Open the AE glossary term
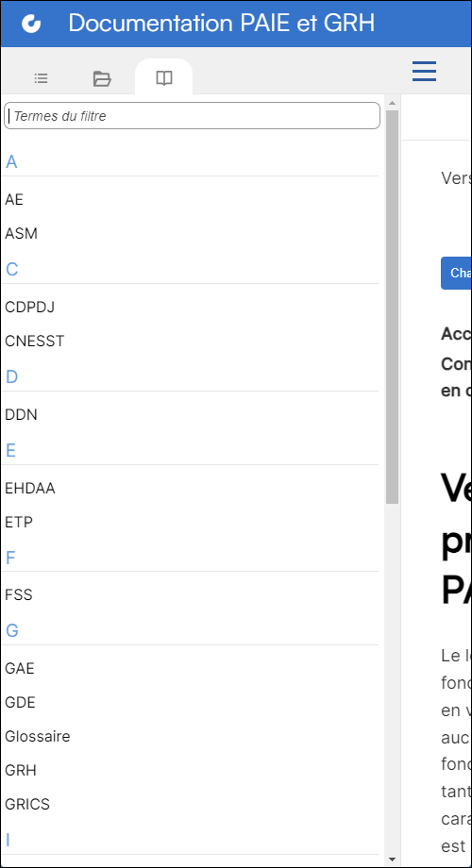This screenshot has width=472, height=868. (x=14, y=199)
